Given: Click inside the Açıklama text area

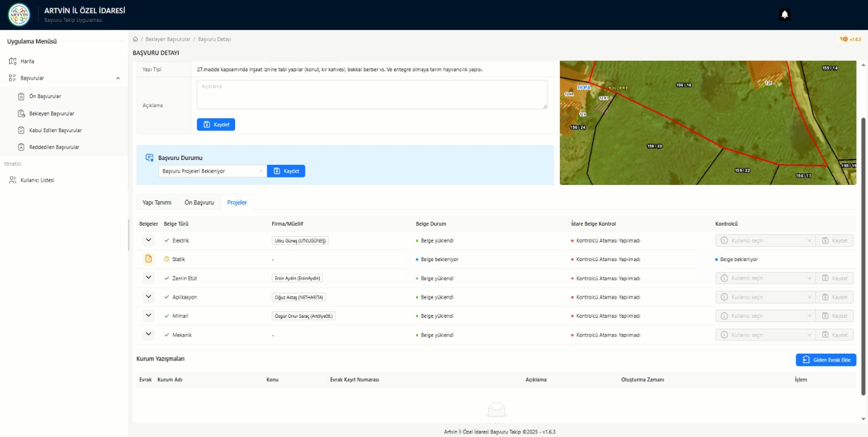Looking at the screenshot, I should coord(372,95).
